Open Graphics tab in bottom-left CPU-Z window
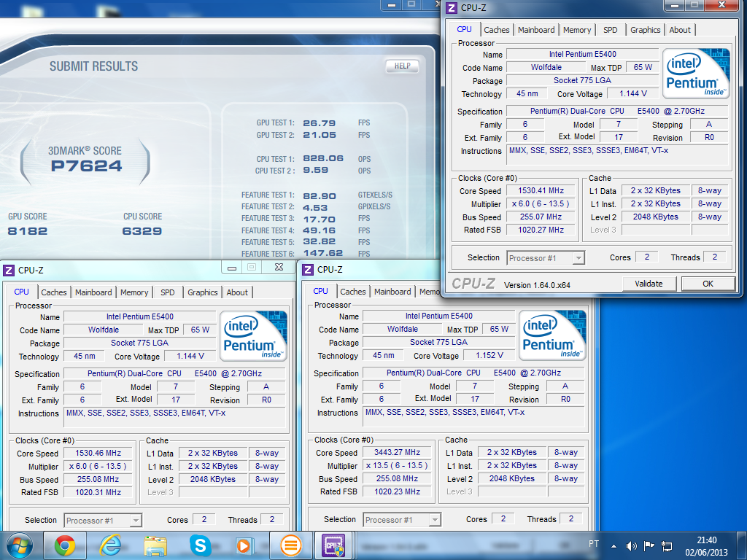 pyautogui.click(x=203, y=292)
